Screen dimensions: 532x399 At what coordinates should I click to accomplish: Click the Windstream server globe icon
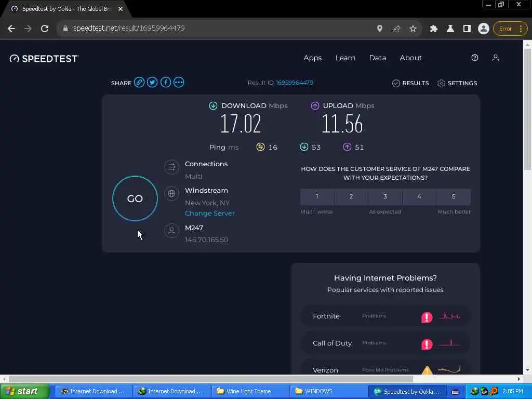click(171, 193)
